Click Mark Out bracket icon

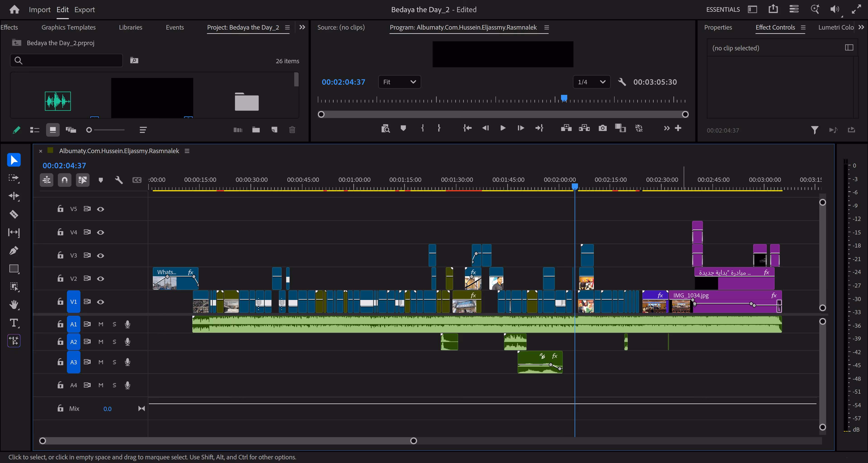tap(439, 128)
